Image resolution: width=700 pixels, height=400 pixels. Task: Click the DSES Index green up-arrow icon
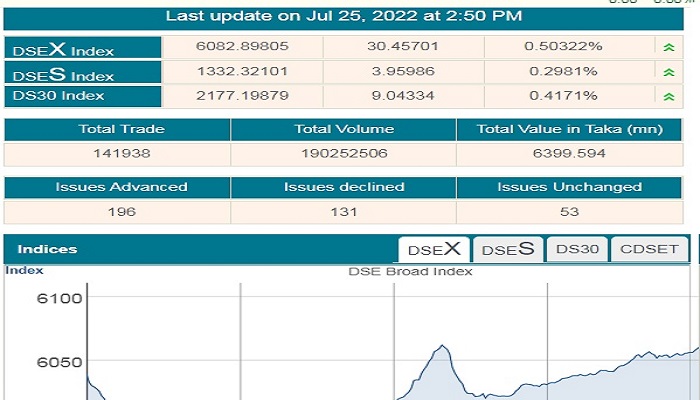tap(668, 72)
